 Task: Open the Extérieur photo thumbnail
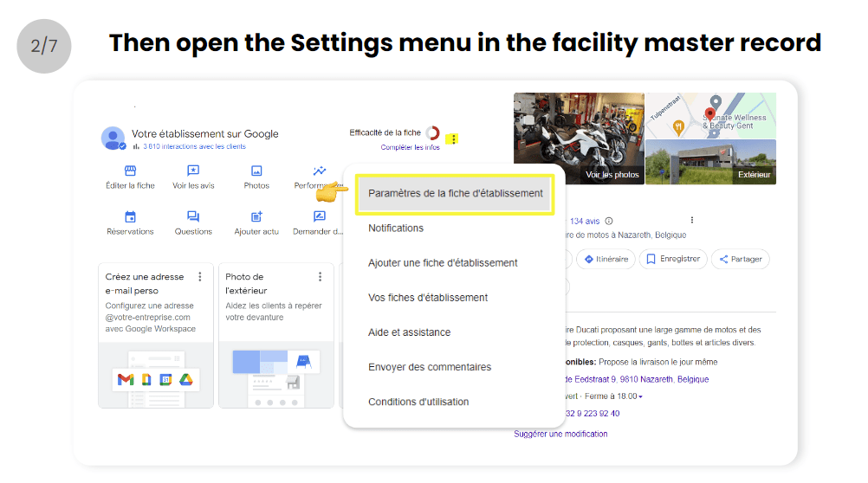click(x=711, y=162)
